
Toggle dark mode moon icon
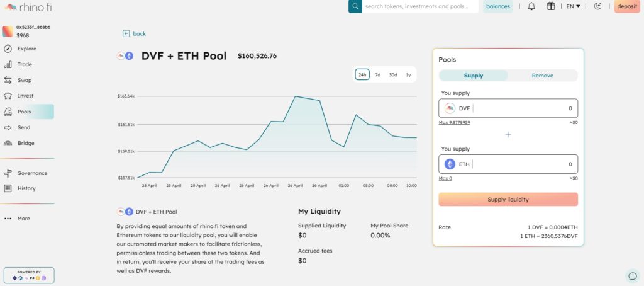[598, 6]
